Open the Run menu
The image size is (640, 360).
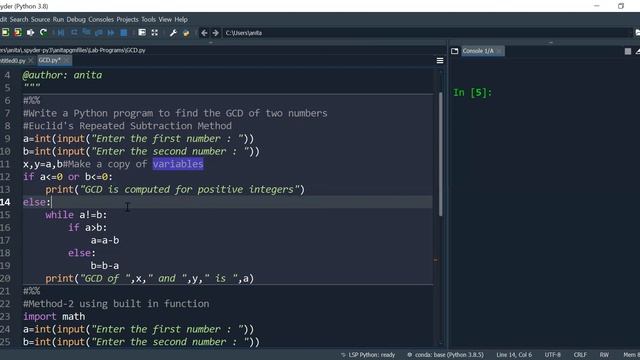[58, 20]
